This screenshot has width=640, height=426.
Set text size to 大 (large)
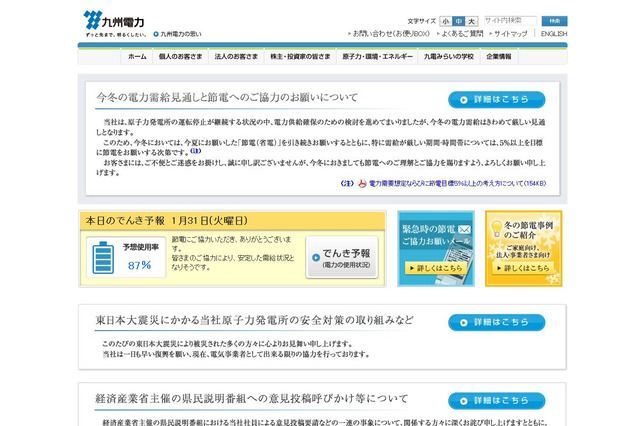coord(471,21)
